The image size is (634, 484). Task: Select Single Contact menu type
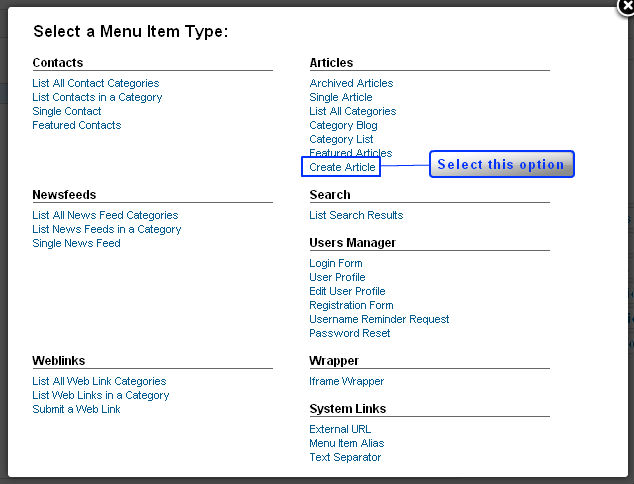point(67,111)
